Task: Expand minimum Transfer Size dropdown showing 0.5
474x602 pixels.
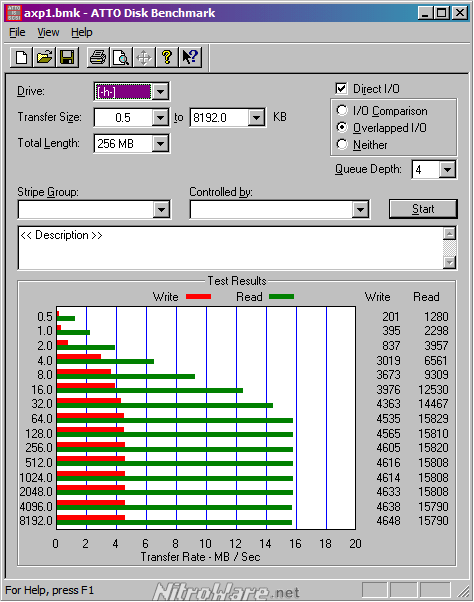Action: tap(160, 117)
